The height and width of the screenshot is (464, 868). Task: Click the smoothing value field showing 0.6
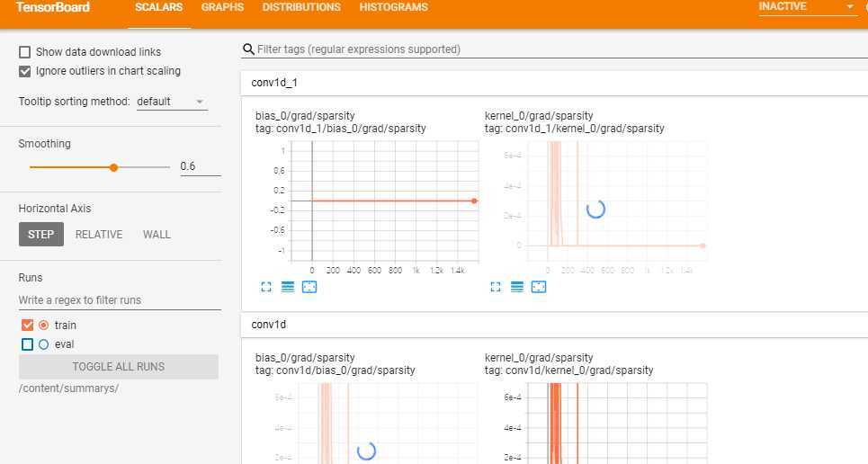[x=201, y=166]
